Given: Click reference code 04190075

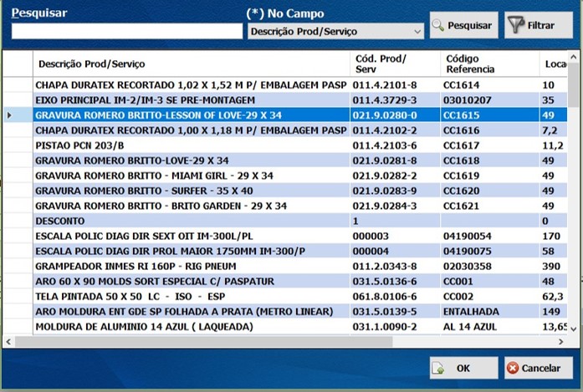Looking at the screenshot, I should point(467,252).
